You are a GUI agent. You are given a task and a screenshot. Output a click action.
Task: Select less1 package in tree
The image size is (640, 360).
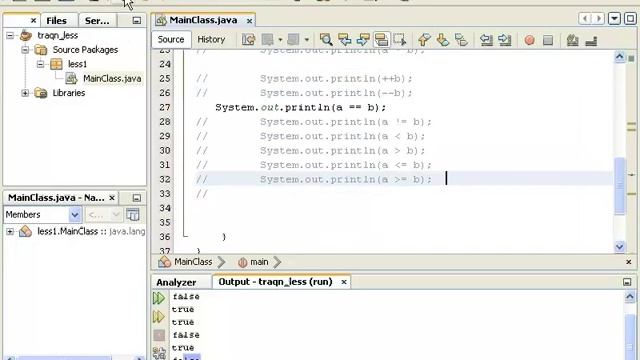[x=77, y=64]
